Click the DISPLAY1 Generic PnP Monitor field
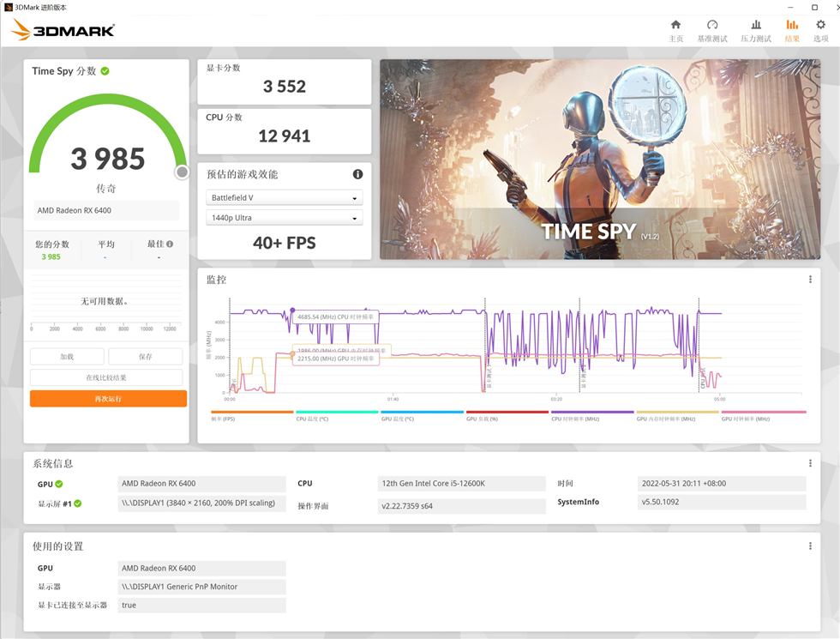Screen dimensions: 840x639 201,587
